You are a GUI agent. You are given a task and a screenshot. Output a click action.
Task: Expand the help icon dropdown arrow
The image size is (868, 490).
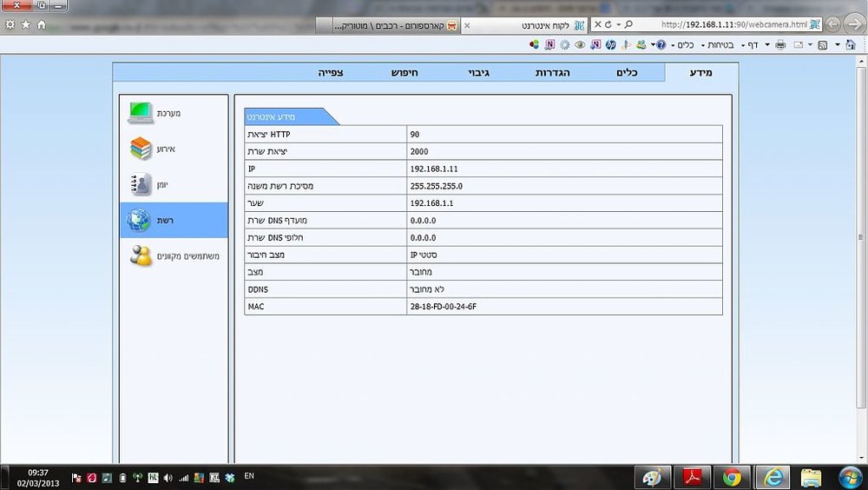pos(653,45)
